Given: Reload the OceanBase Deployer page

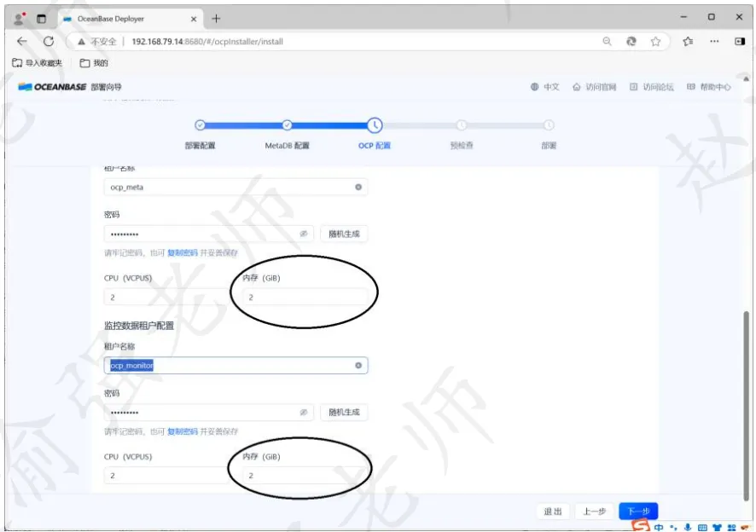Looking at the screenshot, I should coord(49,42).
